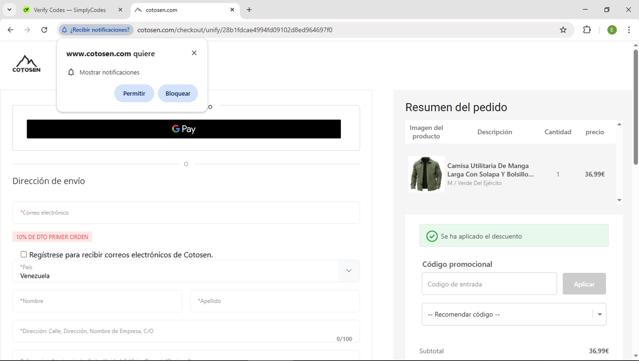
Task: Open the tab search chevron
Action: click(9, 10)
